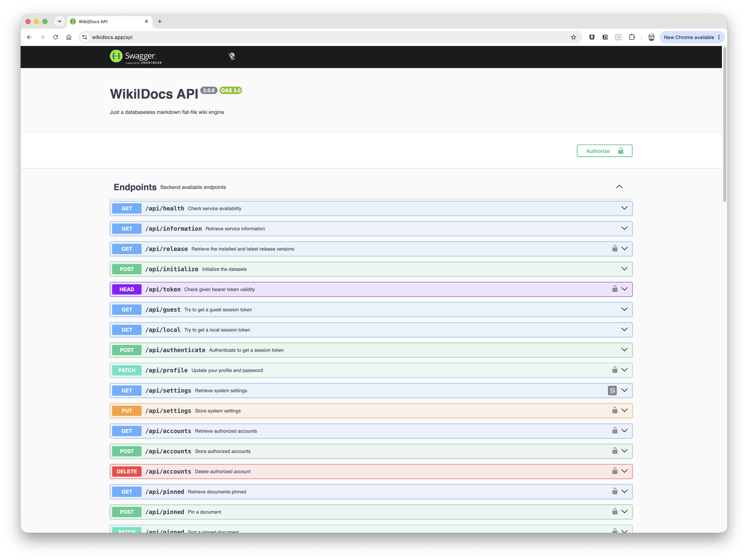Expand GET /api/guest endpoint
The width and height of the screenshot is (748, 560).
[371, 310]
